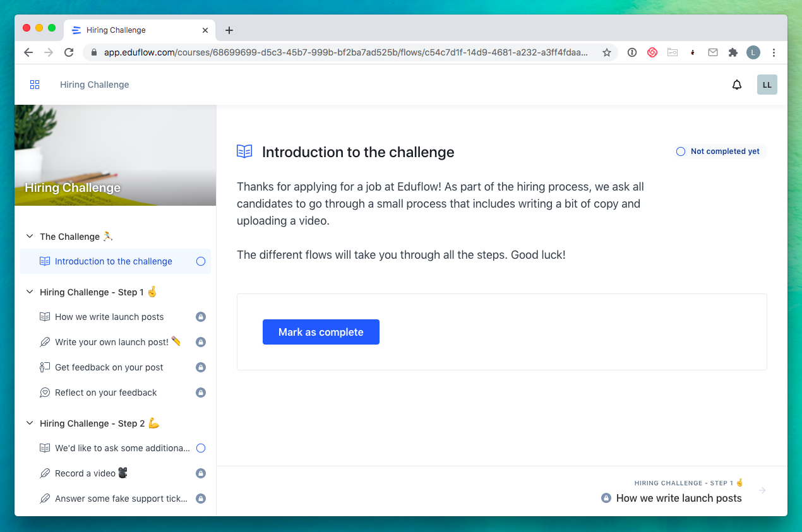The height and width of the screenshot is (532, 802).
Task: Click the mail extension icon
Action: click(x=713, y=52)
